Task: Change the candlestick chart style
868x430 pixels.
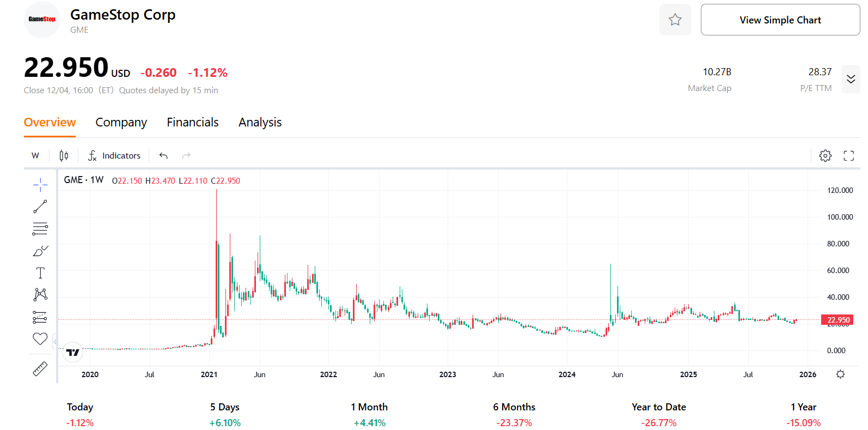Action: (x=64, y=156)
